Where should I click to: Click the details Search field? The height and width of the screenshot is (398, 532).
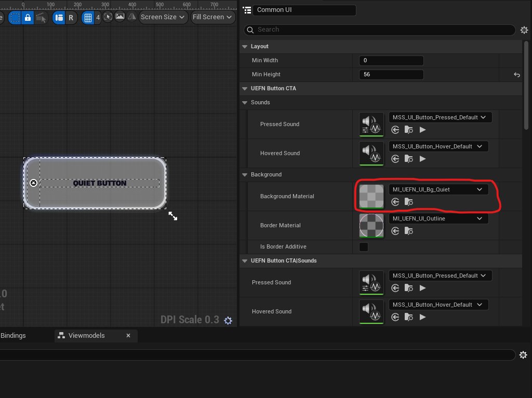[379, 30]
